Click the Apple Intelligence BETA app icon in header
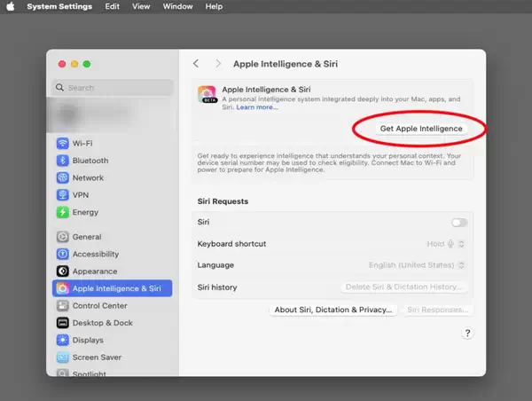Viewport: 532px width, 401px height. point(207,95)
